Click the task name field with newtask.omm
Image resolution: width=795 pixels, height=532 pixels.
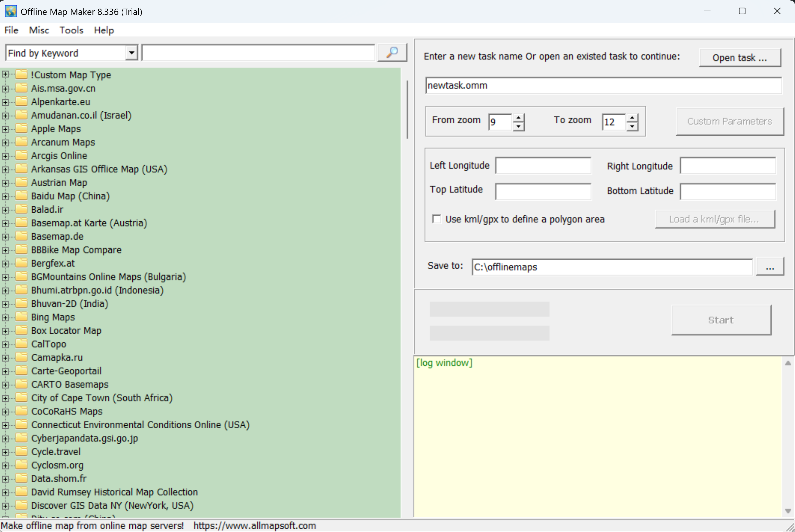[x=603, y=85]
